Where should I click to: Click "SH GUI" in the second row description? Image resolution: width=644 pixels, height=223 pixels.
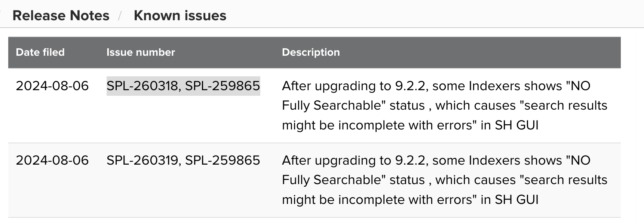click(516, 199)
